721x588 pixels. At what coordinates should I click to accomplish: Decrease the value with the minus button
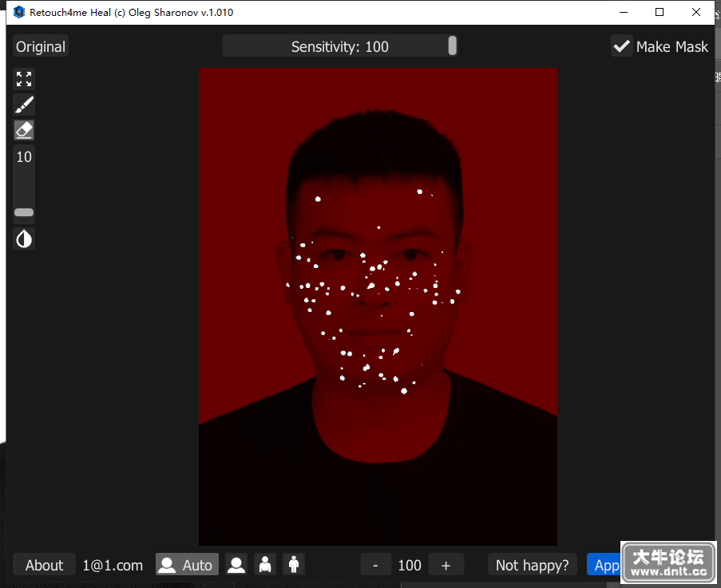376,565
